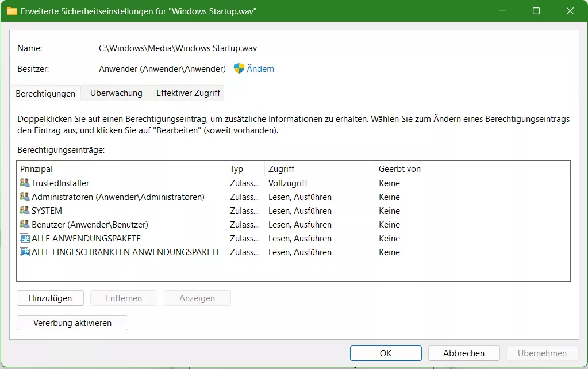
Task: Select the Benutzer (Anwender\Benutzer) entry
Action: coord(293,225)
